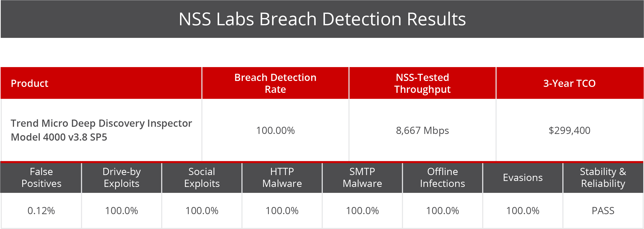The height and width of the screenshot is (229, 644).
Task: Select the False Positives header
Action: (x=41, y=178)
